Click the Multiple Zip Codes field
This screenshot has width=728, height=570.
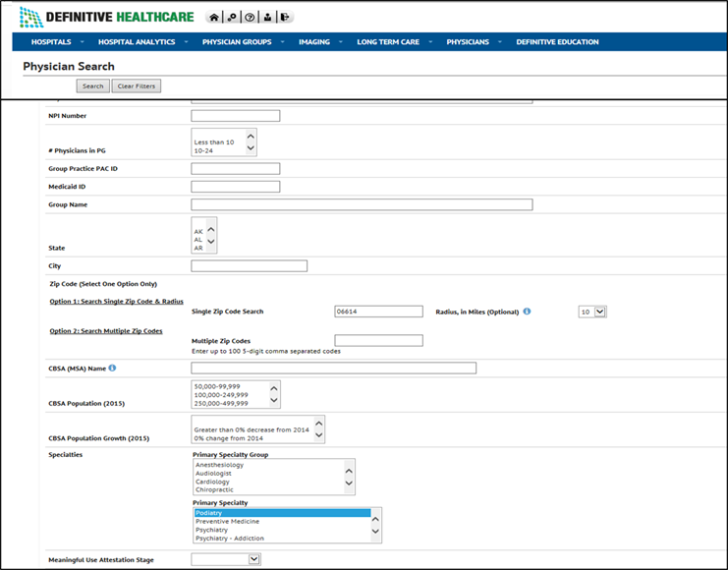tap(378, 340)
